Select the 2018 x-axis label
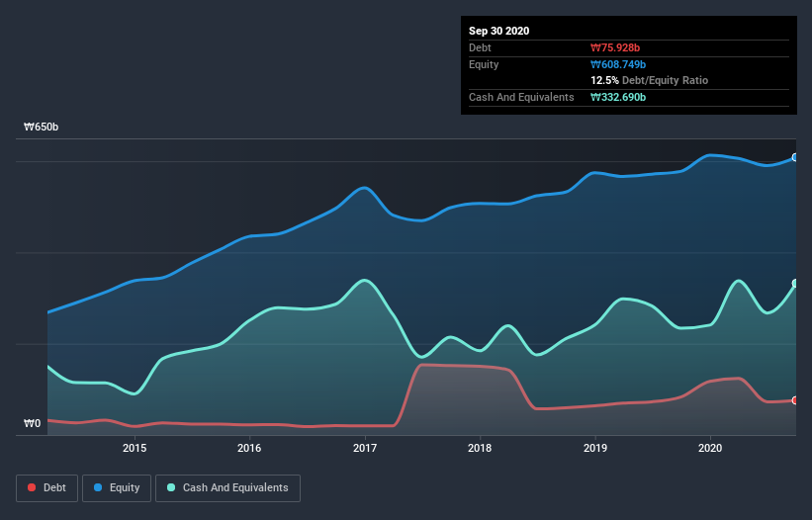This screenshot has width=812, height=520. click(480, 448)
